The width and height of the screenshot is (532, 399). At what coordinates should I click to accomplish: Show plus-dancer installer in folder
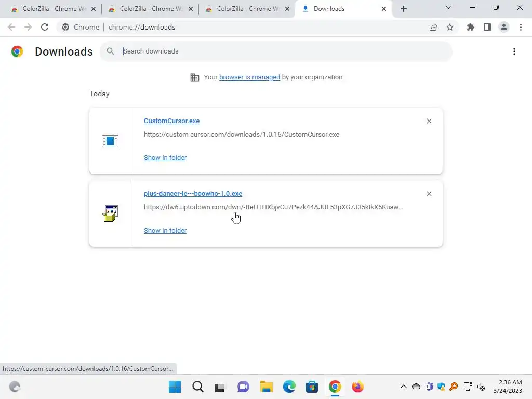point(165,230)
